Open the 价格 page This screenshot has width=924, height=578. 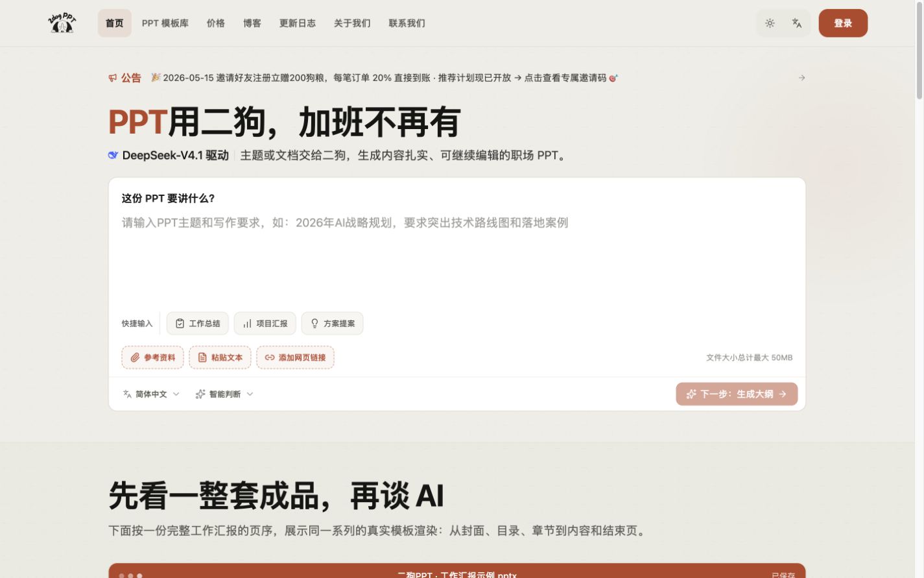(x=216, y=23)
